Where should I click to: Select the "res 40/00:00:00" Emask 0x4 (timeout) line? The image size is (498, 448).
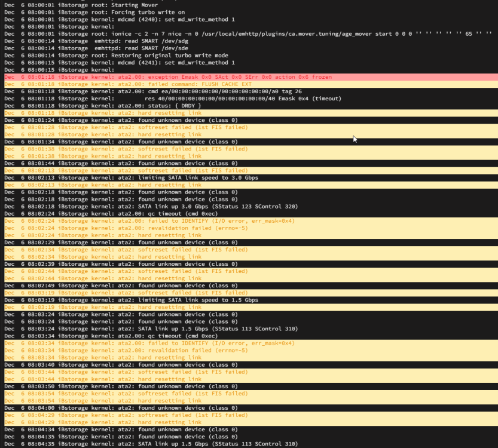coord(251,99)
